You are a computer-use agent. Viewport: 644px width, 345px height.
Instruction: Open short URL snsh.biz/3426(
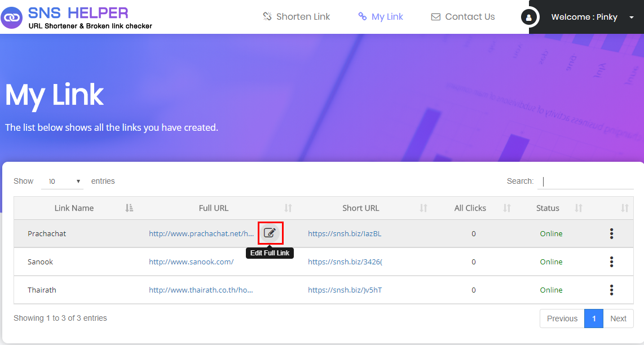[345, 262]
